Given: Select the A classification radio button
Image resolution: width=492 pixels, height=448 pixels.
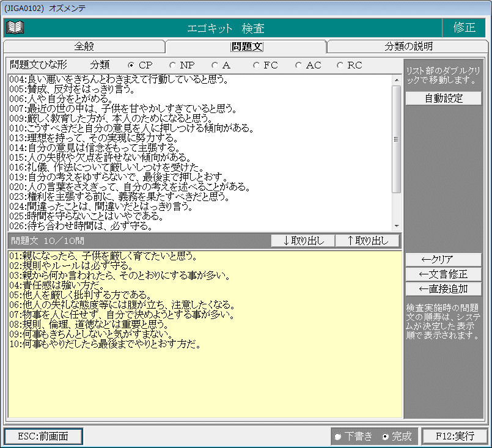Looking at the screenshot, I should tap(221, 65).
